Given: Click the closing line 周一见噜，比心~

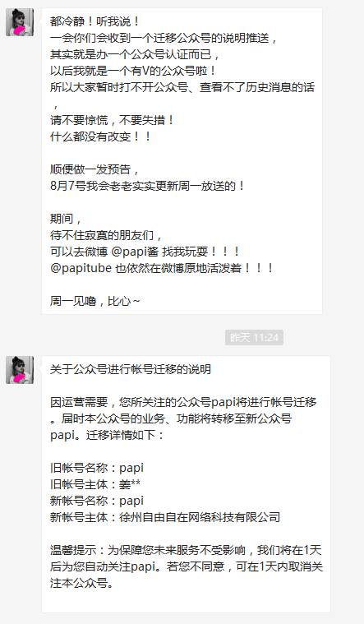Looking at the screenshot, I should coord(94,301).
